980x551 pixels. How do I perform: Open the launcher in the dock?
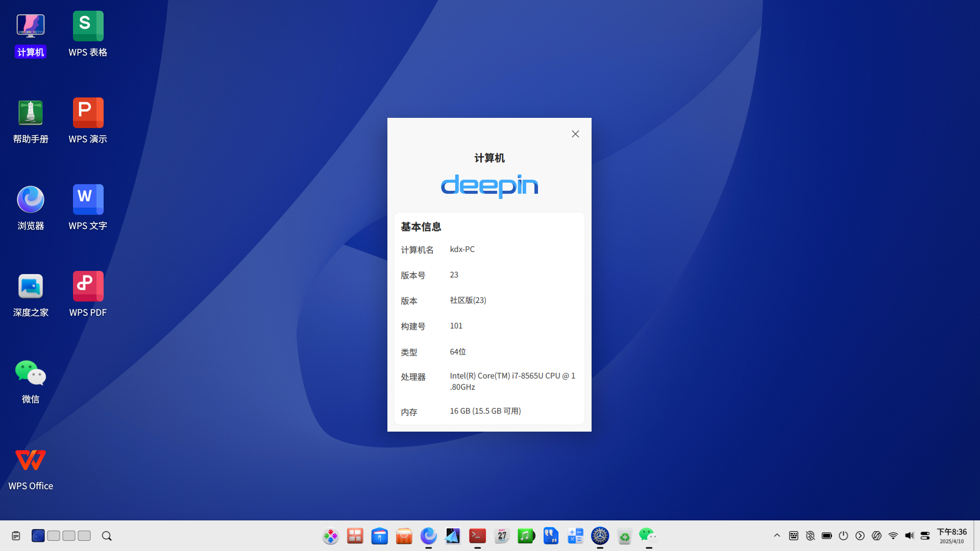point(331,536)
